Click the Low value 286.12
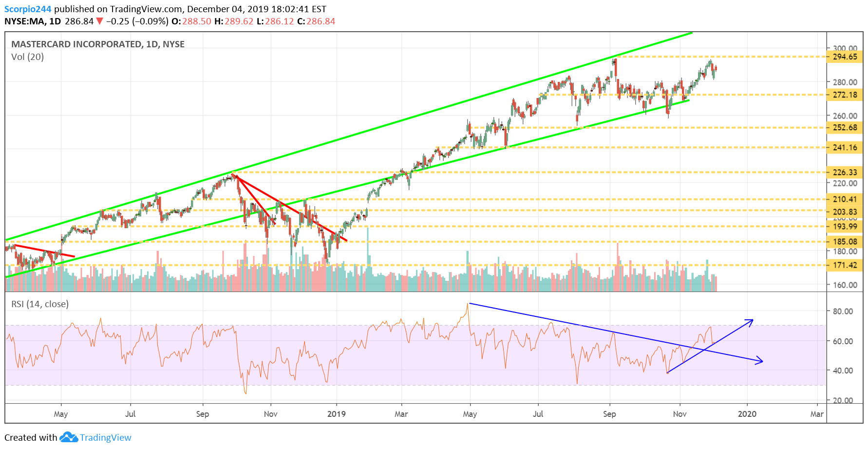Image resolution: width=868 pixels, height=450 pixels. pyautogui.click(x=280, y=21)
